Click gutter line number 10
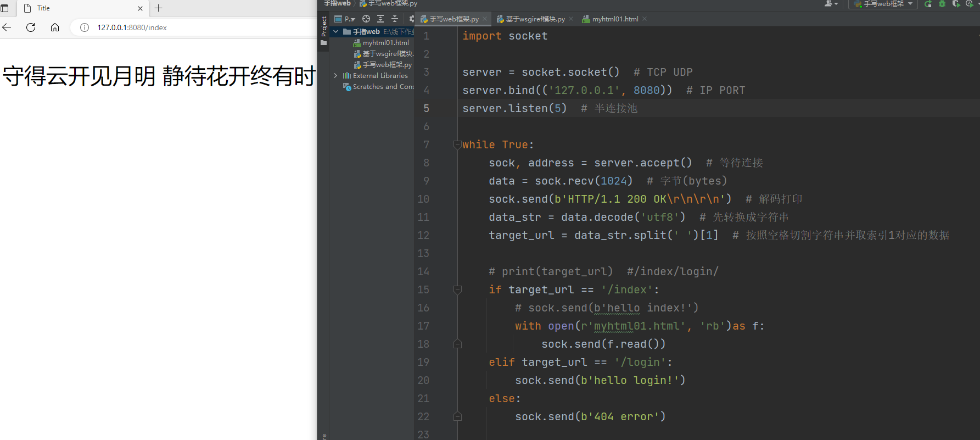Image resolution: width=980 pixels, height=440 pixels. (423, 199)
